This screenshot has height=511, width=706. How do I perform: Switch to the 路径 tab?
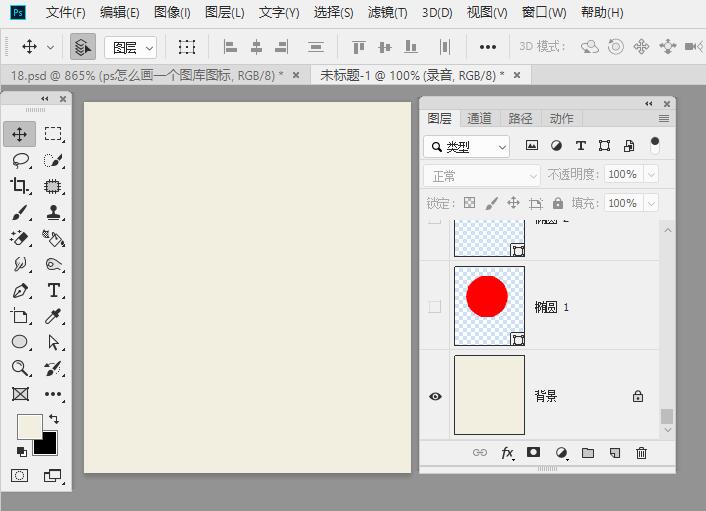[520, 118]
